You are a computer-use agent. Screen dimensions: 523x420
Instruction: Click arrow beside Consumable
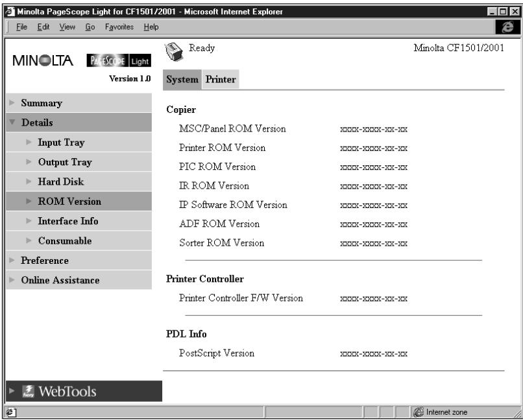pyautogui.click(x=29, y=240)
